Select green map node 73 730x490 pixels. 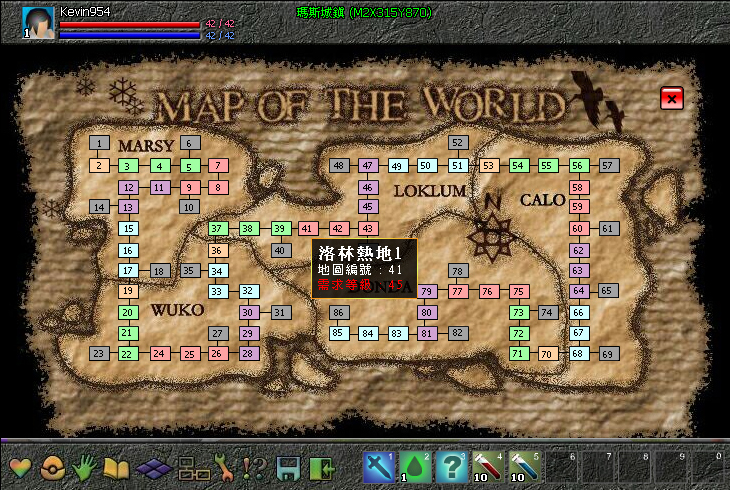[x=519, y=312]
